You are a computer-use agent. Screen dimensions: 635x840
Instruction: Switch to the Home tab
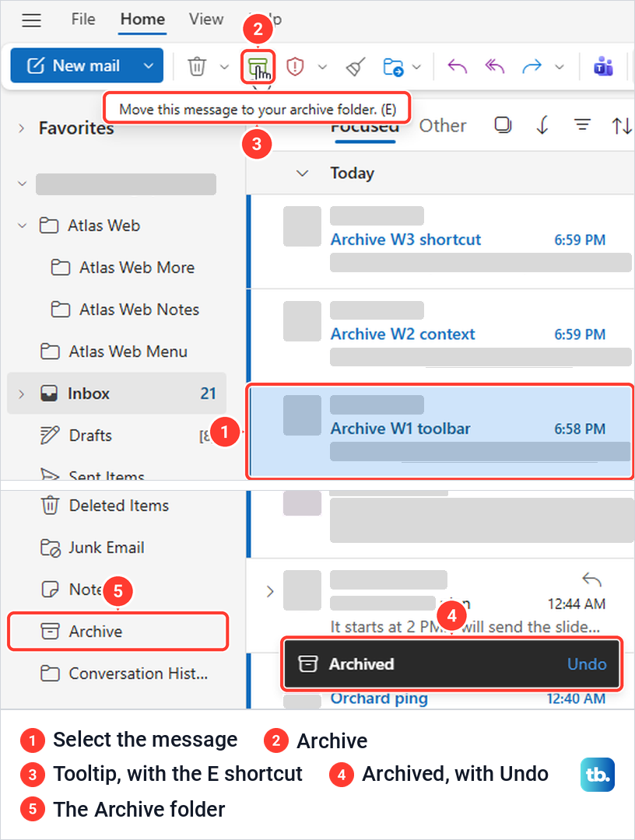click(142, 19)
